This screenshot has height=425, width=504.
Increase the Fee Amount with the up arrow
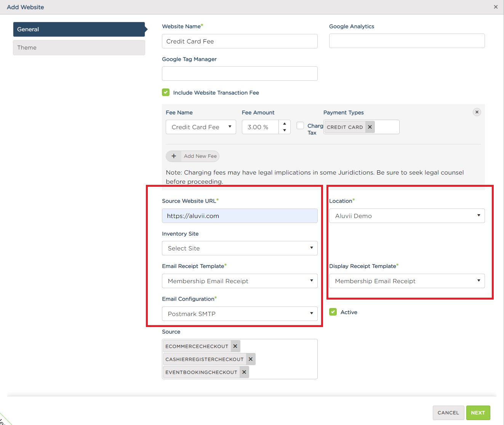pos(285,123)
